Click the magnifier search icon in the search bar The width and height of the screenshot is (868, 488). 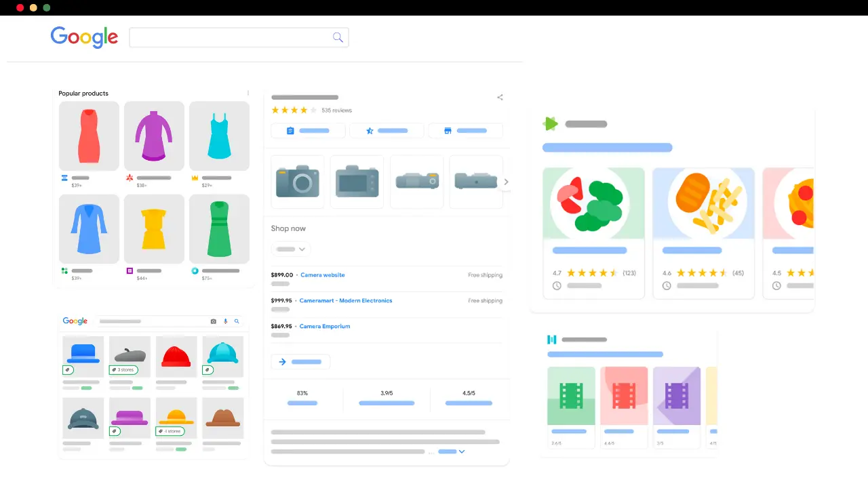[337, 37]
